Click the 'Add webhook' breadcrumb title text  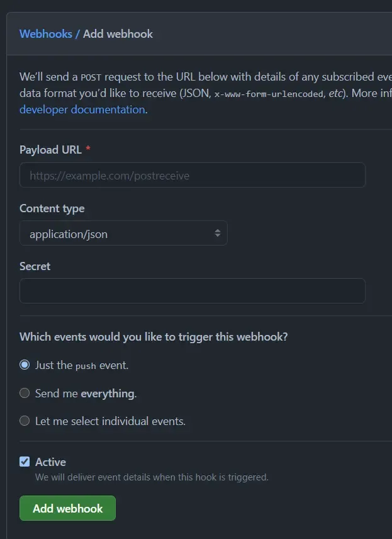118,34
